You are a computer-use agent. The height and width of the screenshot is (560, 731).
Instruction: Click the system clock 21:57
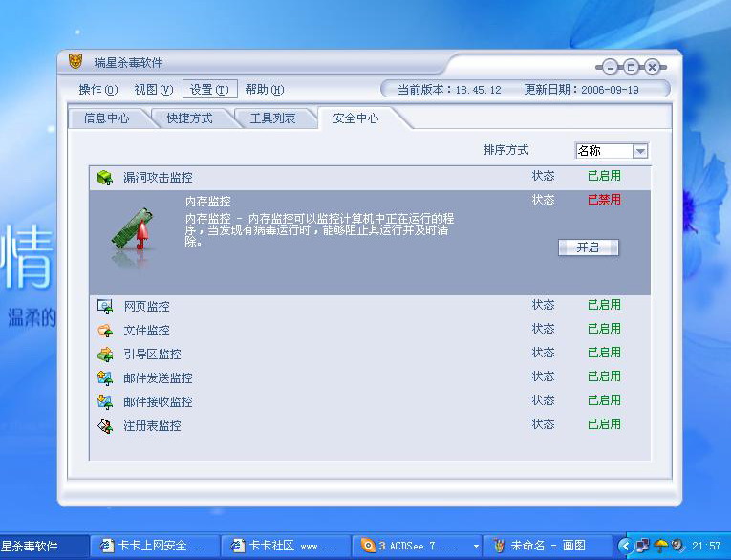pos(707,546)
